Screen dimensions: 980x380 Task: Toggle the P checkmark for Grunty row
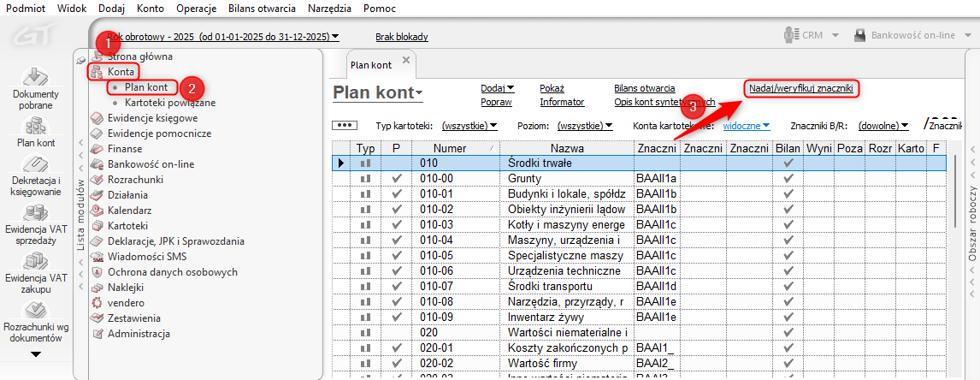396,178
